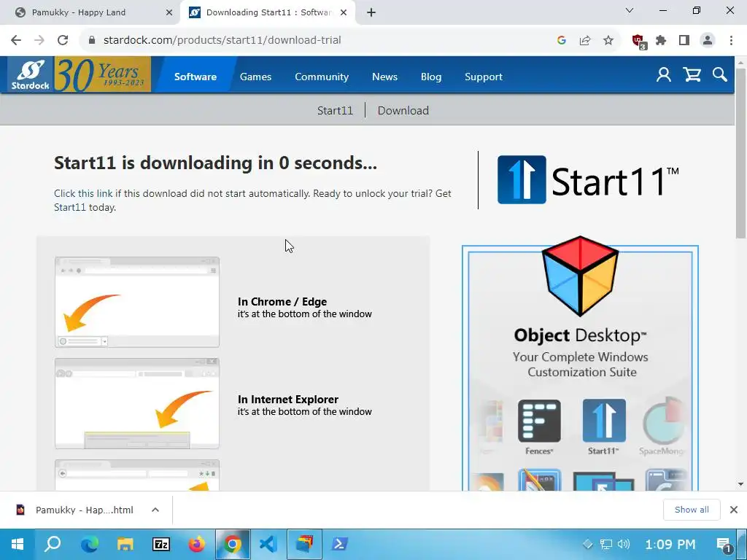
Task: Click the Chrome / Edge instruction thumbnail
Action: tap(137, 303)
